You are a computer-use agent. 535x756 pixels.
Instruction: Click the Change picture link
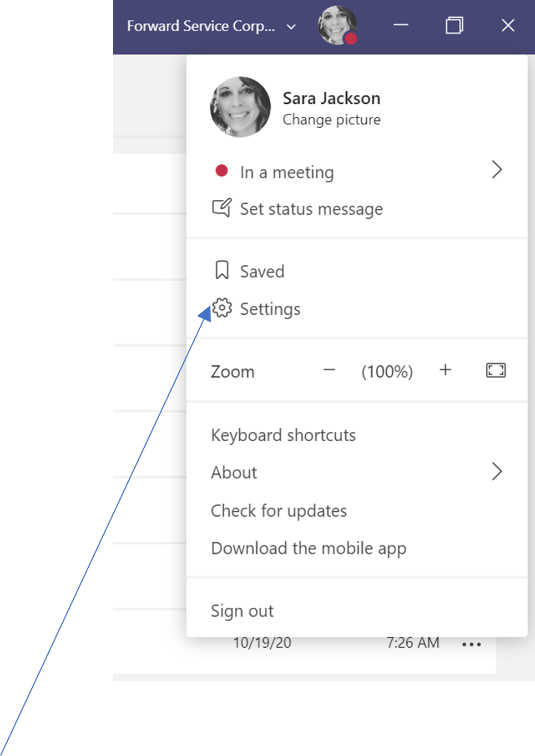[x=331, y=119]
